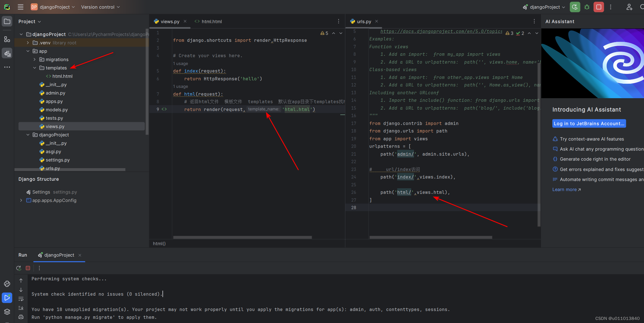Click the Rerun djangoProject icon in toolbar
The height and width of the screenshot is (323, 644).
[575, 7]
